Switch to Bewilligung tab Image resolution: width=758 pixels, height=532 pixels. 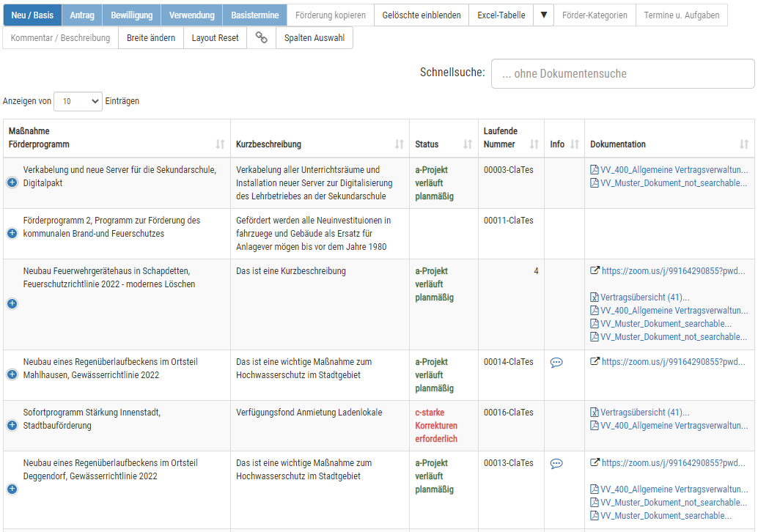point(131,15)
